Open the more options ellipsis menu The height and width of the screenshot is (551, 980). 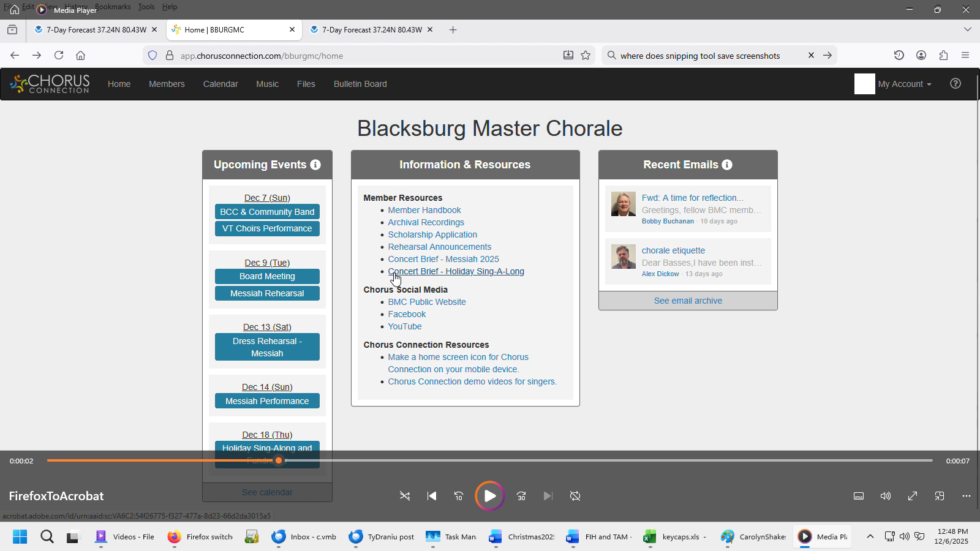point(967,496)
